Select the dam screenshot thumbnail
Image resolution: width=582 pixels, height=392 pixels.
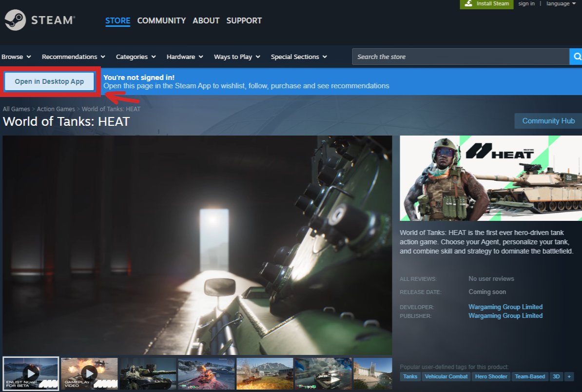coord(373,373)
